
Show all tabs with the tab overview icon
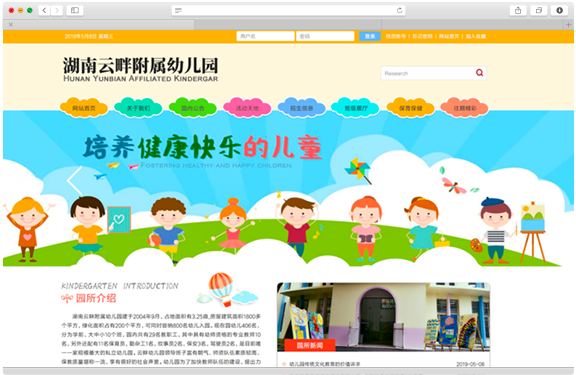539,10
